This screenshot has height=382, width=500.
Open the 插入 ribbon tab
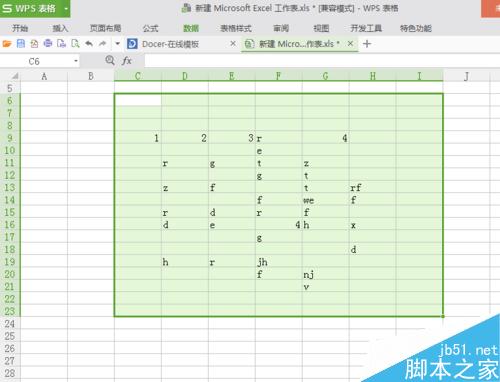60,28
